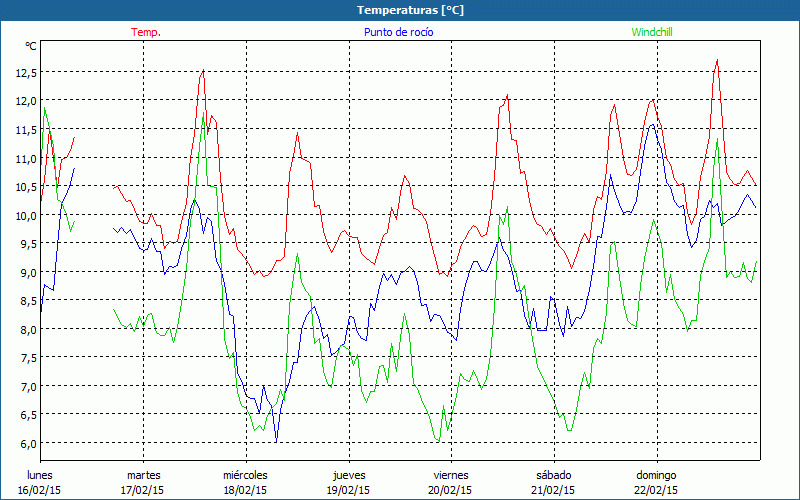Viewport: 800px width, 500px height.
Task: Select the domingo day label
Action: click(656, 475)
